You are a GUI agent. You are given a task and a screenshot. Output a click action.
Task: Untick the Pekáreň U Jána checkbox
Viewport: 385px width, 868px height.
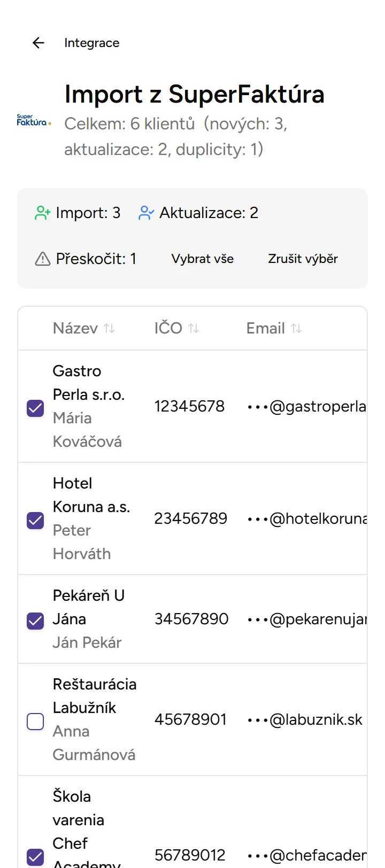pos(35,621)
